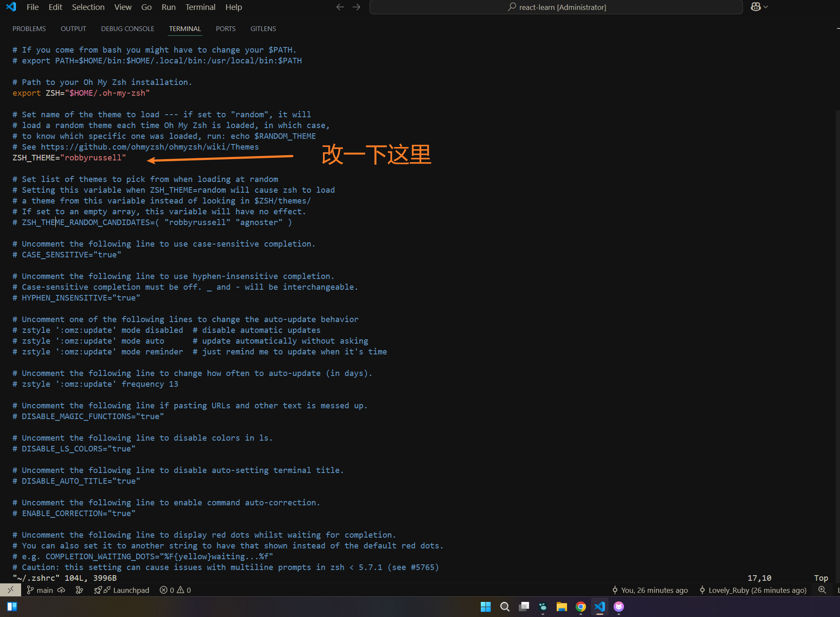Click the errors and warnings count
The image size is (840, 617).
tap(175, 590)
